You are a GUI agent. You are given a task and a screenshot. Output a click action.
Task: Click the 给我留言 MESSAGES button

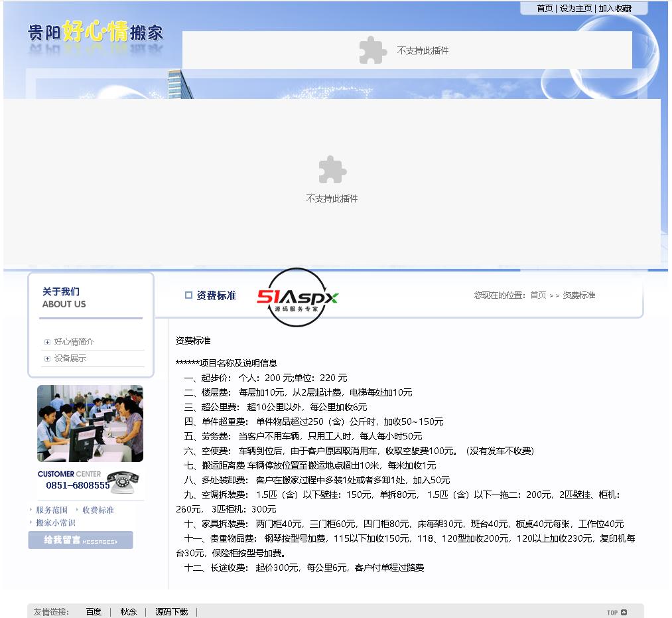tap(80, 540)
